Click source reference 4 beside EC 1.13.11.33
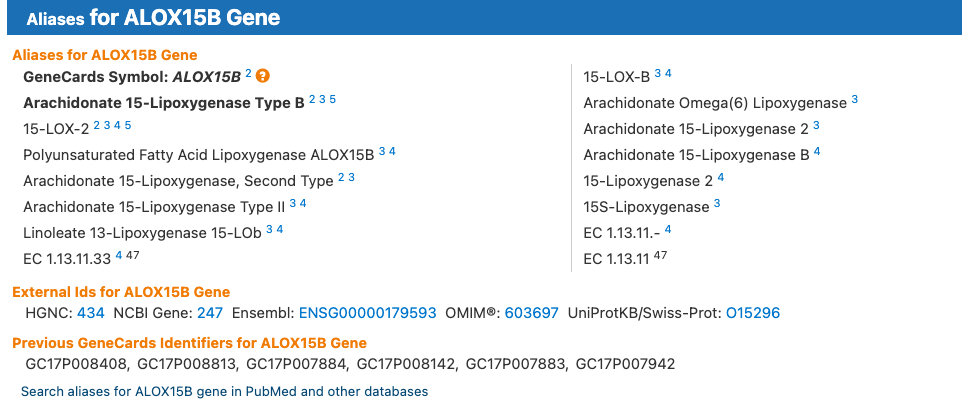This screenshot has height=403, width=962. (118, 255)
